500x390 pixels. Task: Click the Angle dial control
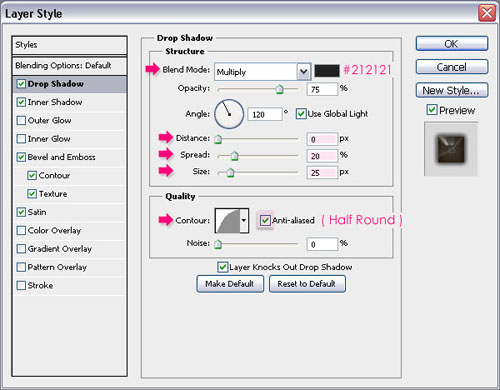[x=229, y=114]
